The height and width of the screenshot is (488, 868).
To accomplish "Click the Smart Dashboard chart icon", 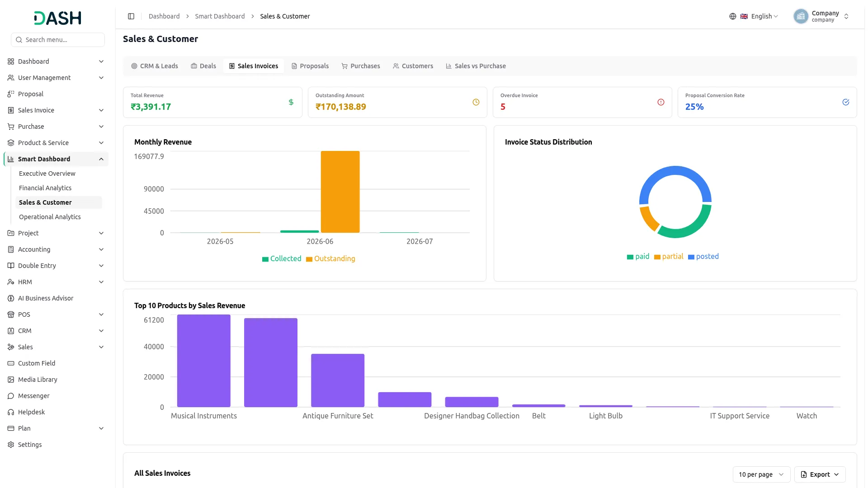I will (11, 159).
